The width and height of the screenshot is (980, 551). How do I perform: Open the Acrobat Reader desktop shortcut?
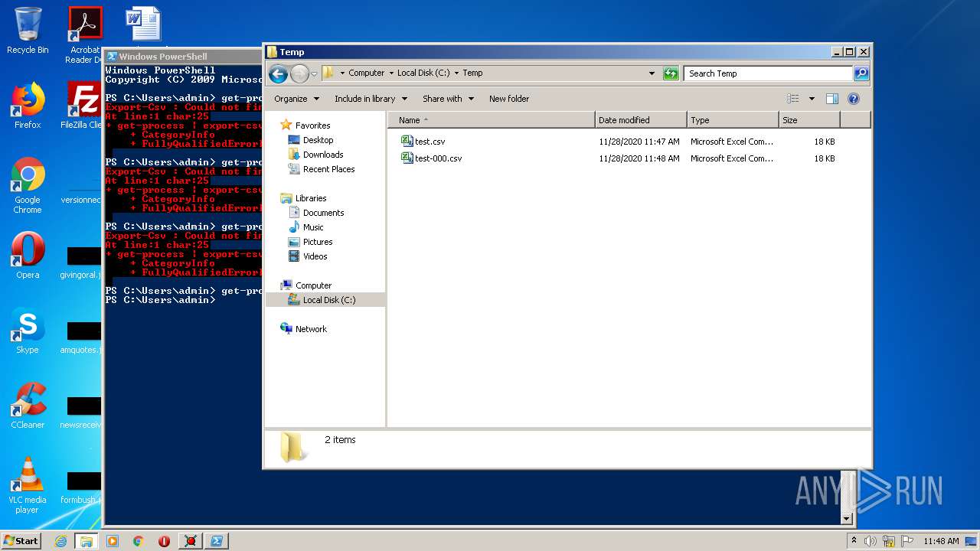point(84,35)
